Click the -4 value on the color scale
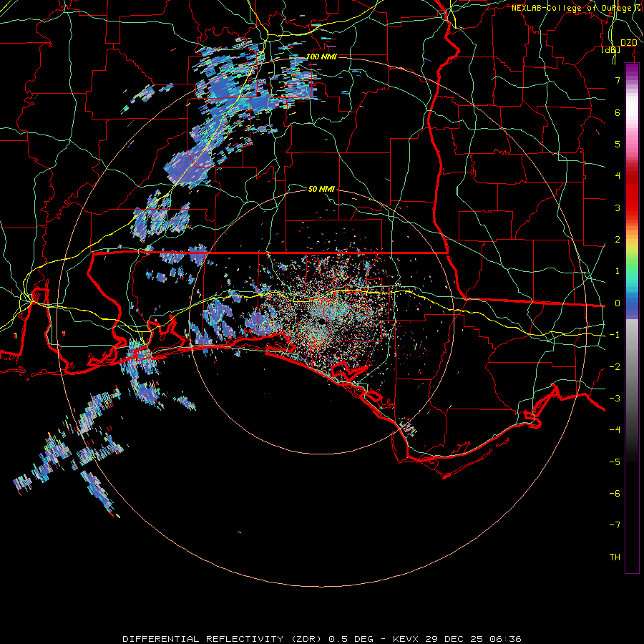The width and height of the screenshot is (644, 644). (x=615, y=430)
